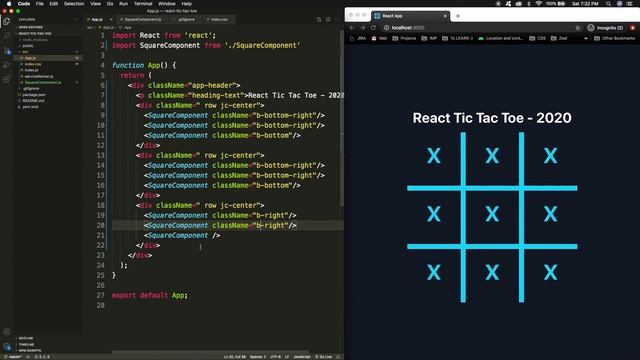Viewport: 640px width, 360px height.
Task: Open Extensions view in activity bar
Action: pyautogui.click(x=7, y=80)
